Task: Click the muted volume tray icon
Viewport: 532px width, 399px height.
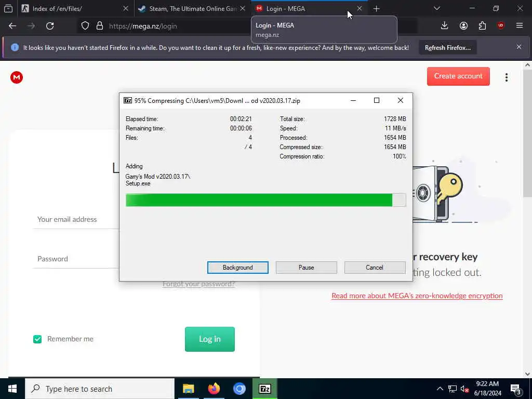Action: point(464,389)
